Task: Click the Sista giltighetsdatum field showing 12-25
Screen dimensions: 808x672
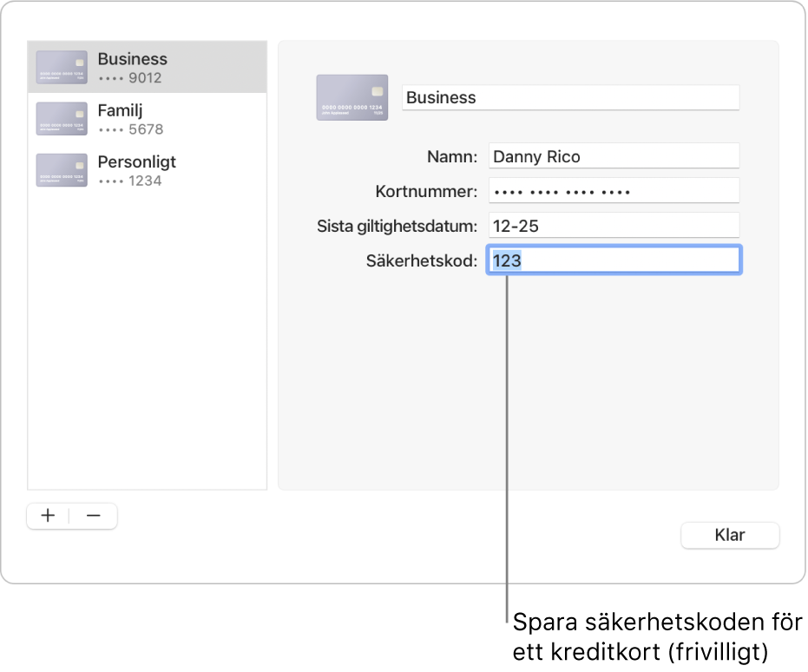Action: (613, 226)
